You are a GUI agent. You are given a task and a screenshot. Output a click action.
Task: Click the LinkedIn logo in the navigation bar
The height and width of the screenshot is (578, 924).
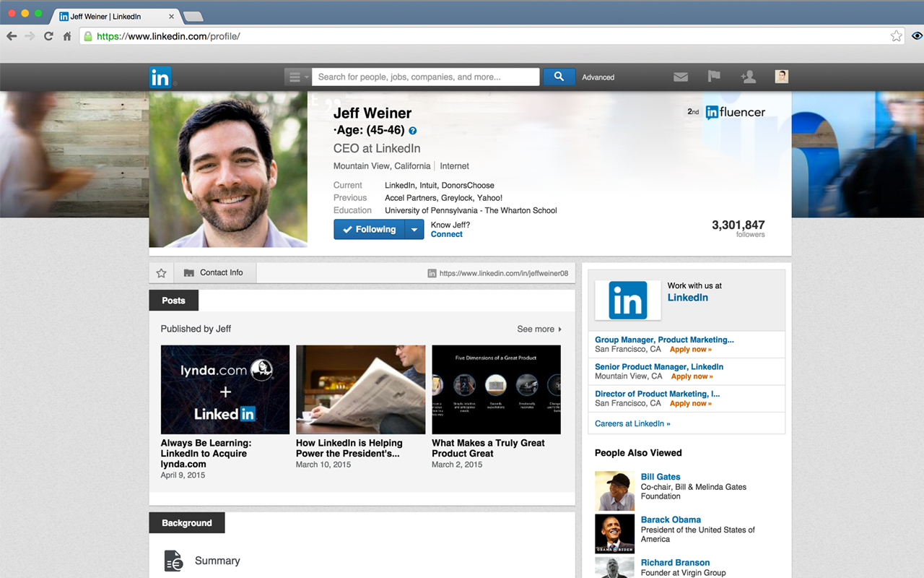pos(160,77)
